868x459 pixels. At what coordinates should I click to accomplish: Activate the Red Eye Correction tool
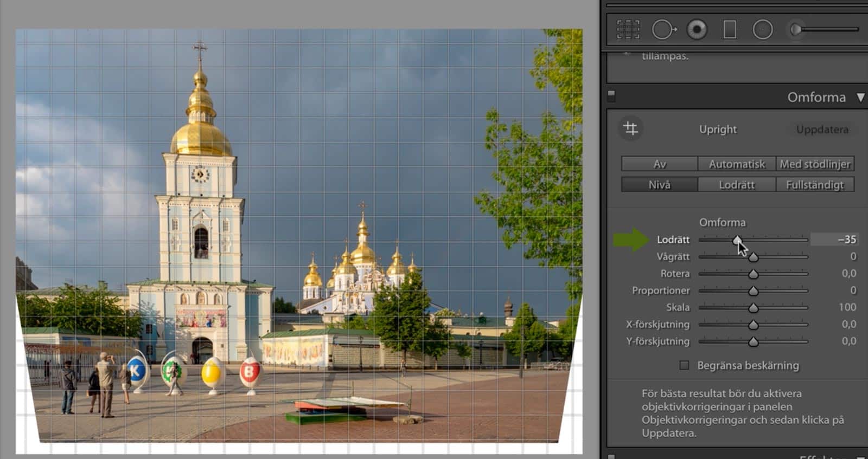[x=697, y=29]
